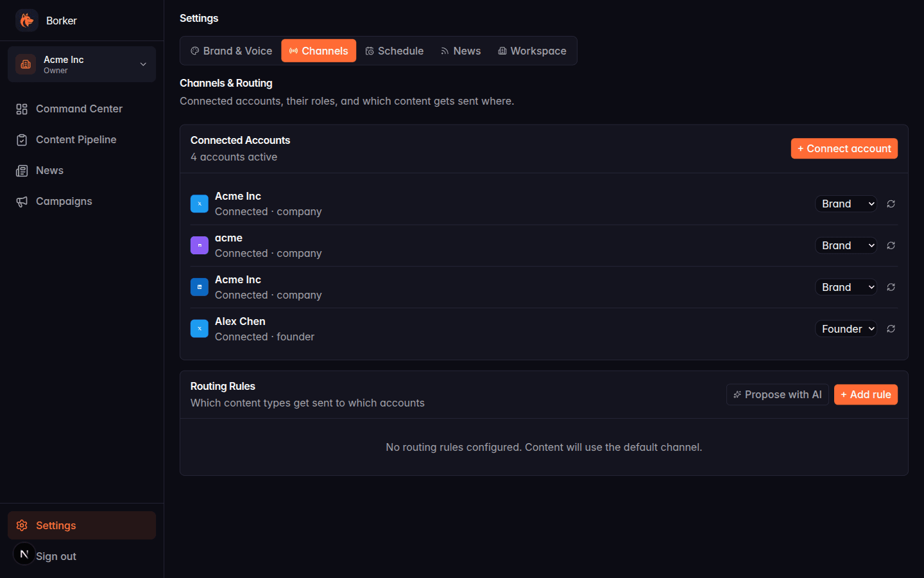
Task: Open the Workspace settings tab
Action: coord(532,51)
